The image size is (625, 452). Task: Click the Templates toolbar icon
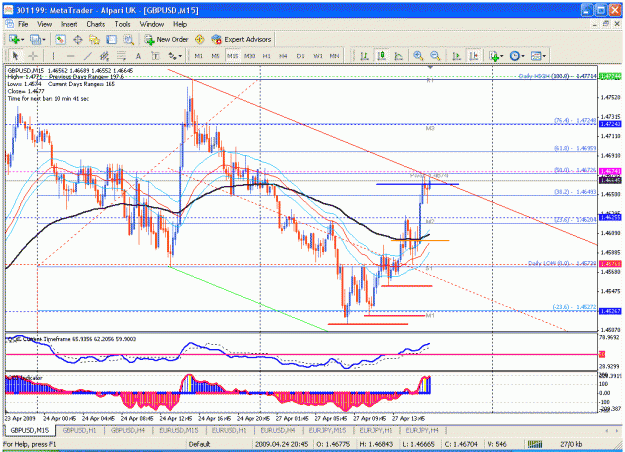coord(536,56)
